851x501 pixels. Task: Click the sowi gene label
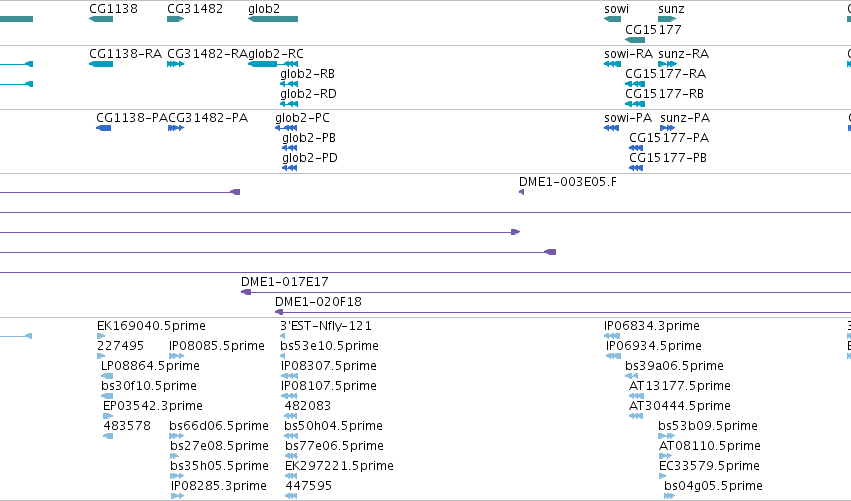(617, 9)
